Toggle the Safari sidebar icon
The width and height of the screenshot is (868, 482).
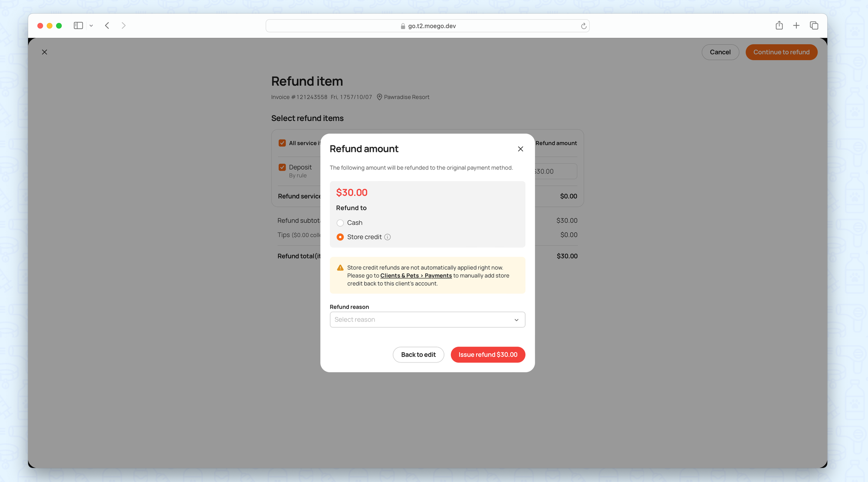[78, 26]
